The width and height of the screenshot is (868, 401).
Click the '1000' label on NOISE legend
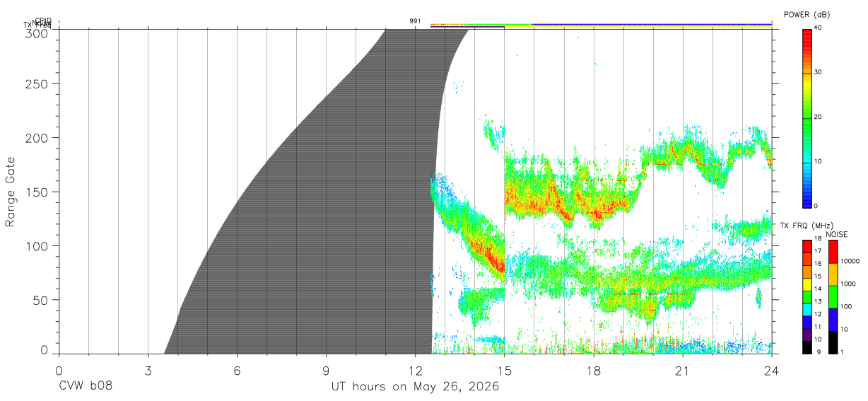(x=849, y=284)
